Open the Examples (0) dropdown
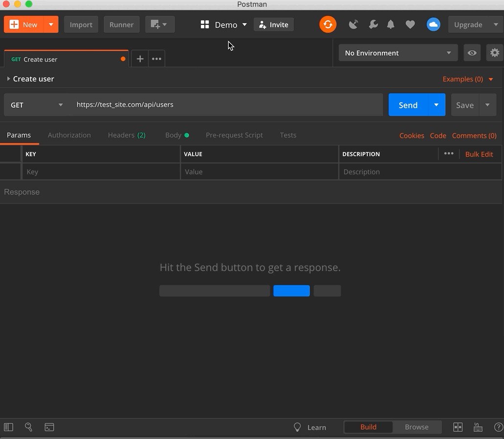504x439 pixels. click(x=467, y=79)
